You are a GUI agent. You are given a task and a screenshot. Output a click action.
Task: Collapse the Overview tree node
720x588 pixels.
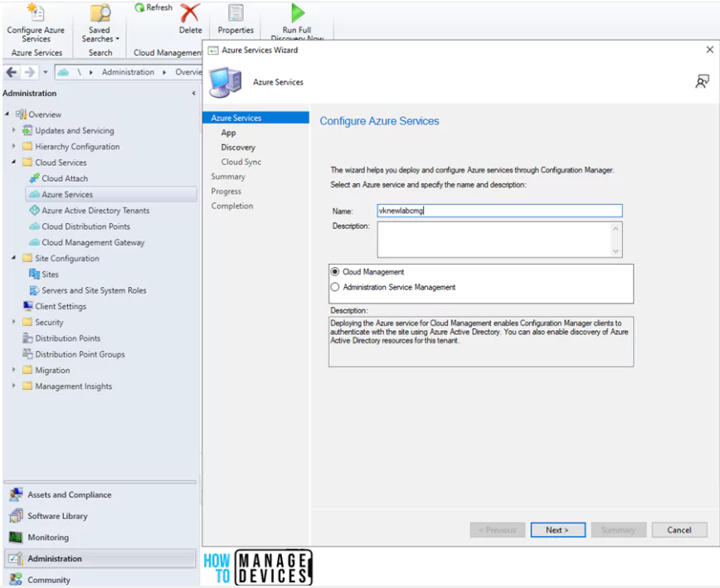click(x=7, y=114)
